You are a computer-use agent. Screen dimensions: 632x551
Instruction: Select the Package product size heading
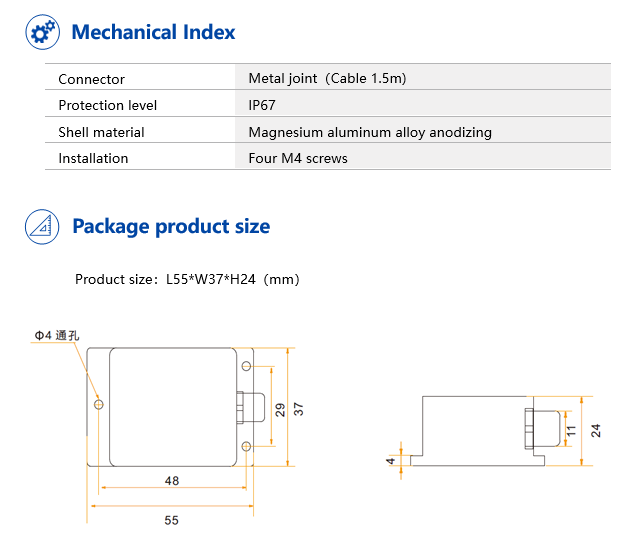coord(171,227)
